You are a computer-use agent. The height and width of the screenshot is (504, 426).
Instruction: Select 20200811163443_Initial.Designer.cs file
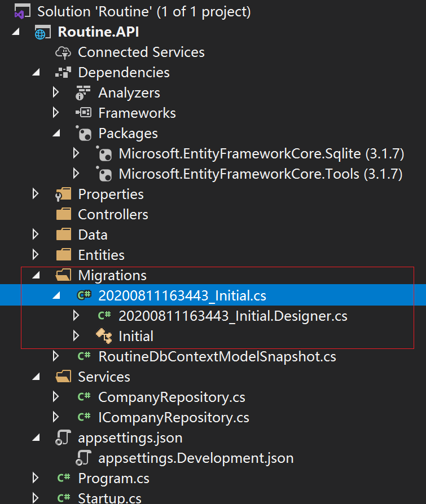pyautogui.click(x=232, y=316)
